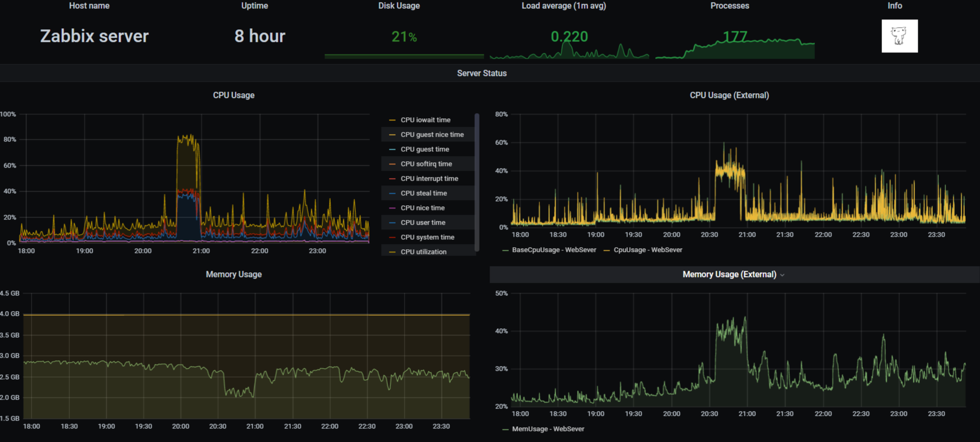Toggle the CpuUsage - WebSever legend series

coord(648,250)
